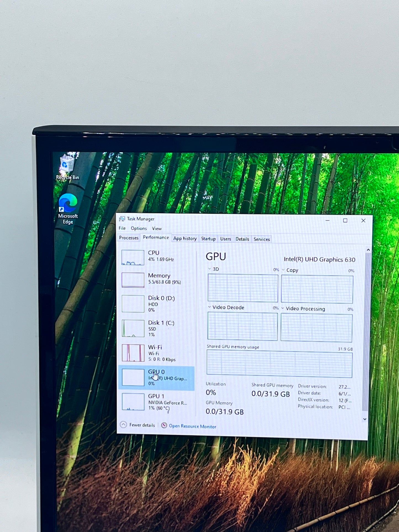Open the App history tab
The image size is (399, 532).
[185, 239]
